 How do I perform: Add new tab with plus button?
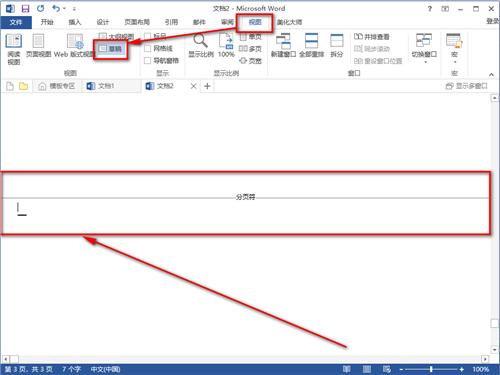click(x=207, y=86)
